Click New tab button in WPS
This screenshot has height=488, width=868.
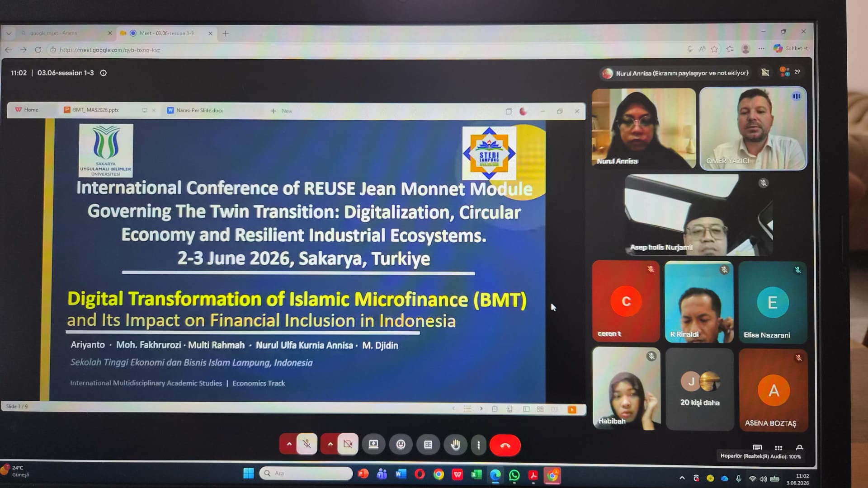tap(281, 111)
